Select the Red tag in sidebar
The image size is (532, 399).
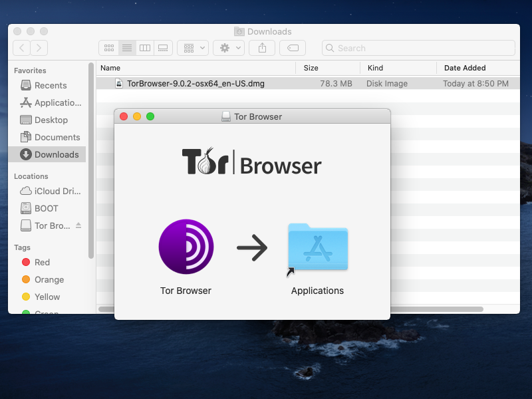tap(42, 262)
